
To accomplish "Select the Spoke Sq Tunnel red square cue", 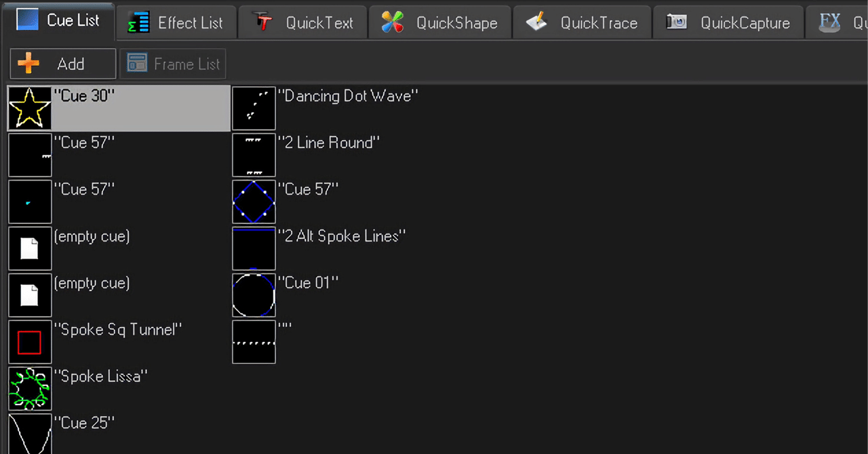I will (30, 341).
